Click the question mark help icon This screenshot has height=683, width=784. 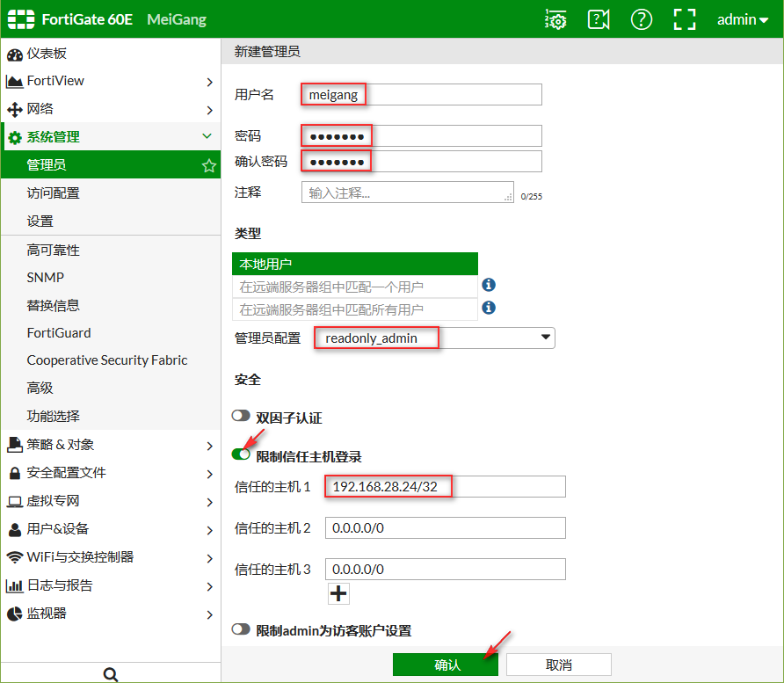[x=642, y=19]
